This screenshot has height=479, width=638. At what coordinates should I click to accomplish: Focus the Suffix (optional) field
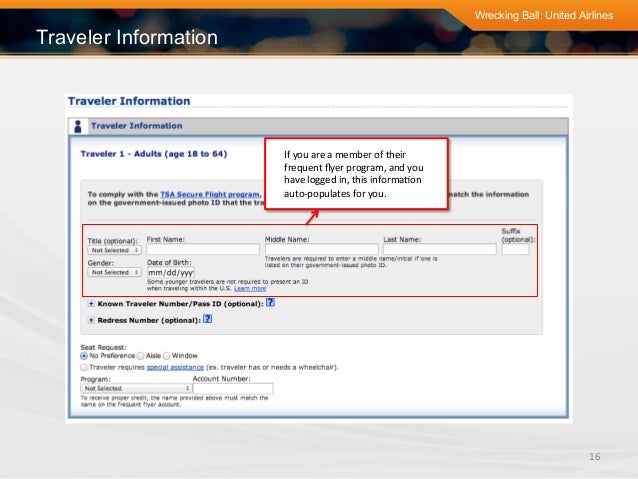pyautogui.click(x=515, y=249)
